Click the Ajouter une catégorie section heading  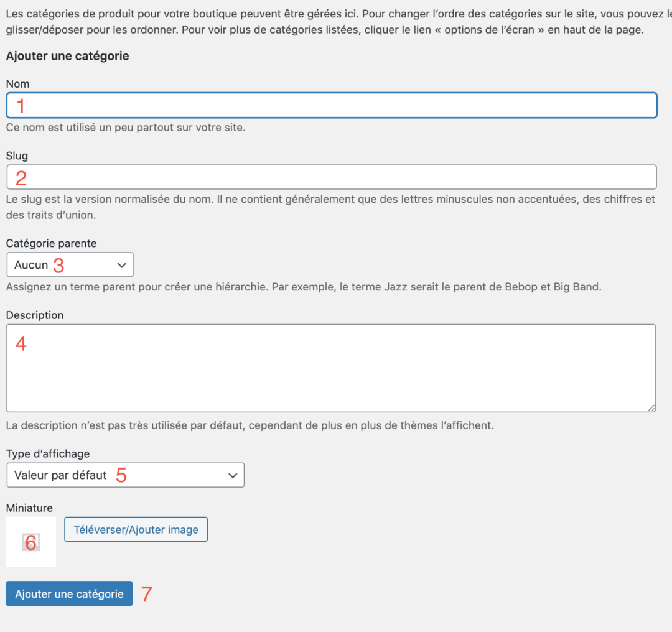[x=67, y=56]
